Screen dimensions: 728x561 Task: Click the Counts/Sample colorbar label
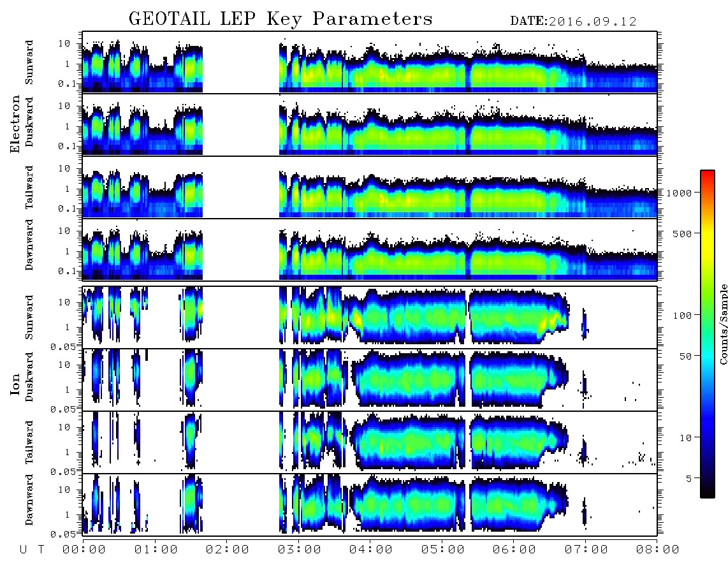(723, 324)
